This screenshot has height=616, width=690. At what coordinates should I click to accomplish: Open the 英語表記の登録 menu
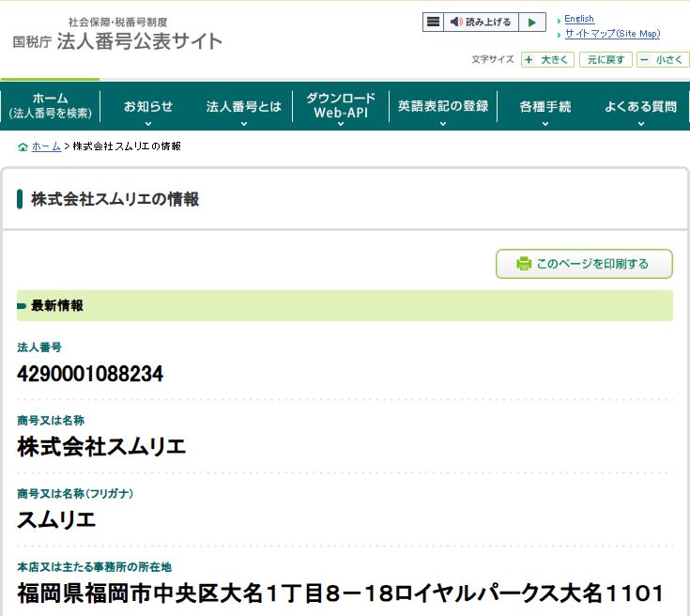pyautogui.click(x=443, y=106)
